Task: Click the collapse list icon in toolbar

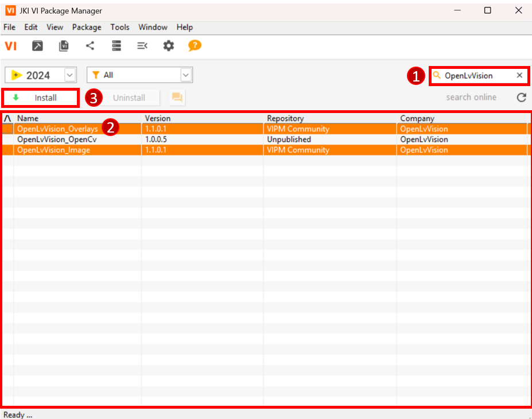Action: (142, 46)
